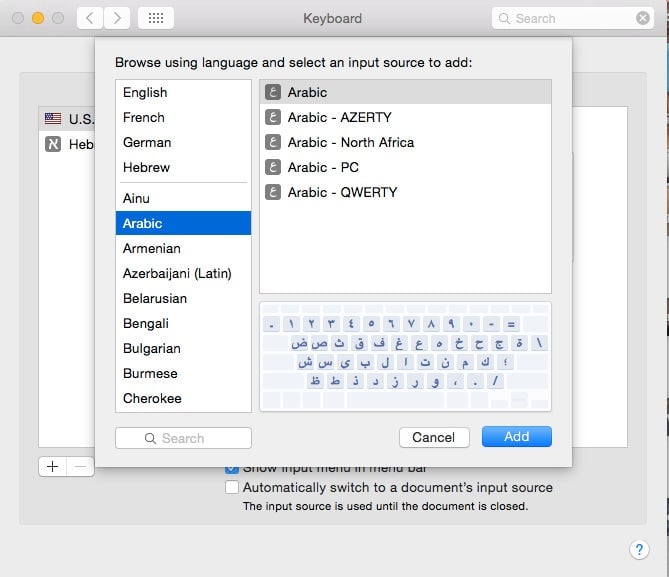Select Hebrew in the language list
Screen dimensions: 669x577
click(x=183, y=167)
